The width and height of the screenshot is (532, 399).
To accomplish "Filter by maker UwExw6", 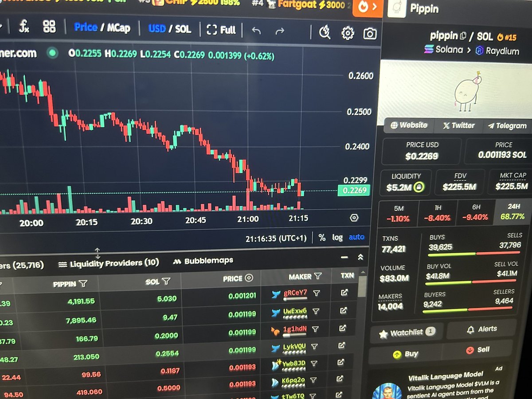I will coord(316,312).
